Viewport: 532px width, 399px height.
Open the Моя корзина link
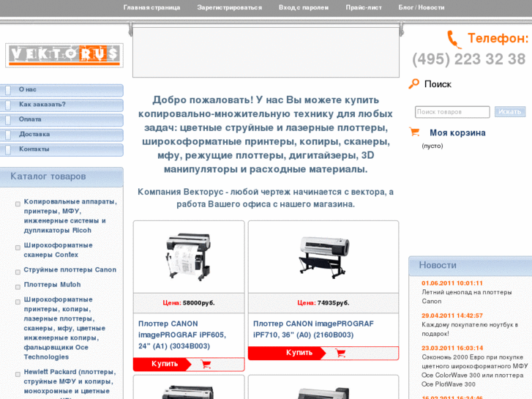tap(457, 133)
